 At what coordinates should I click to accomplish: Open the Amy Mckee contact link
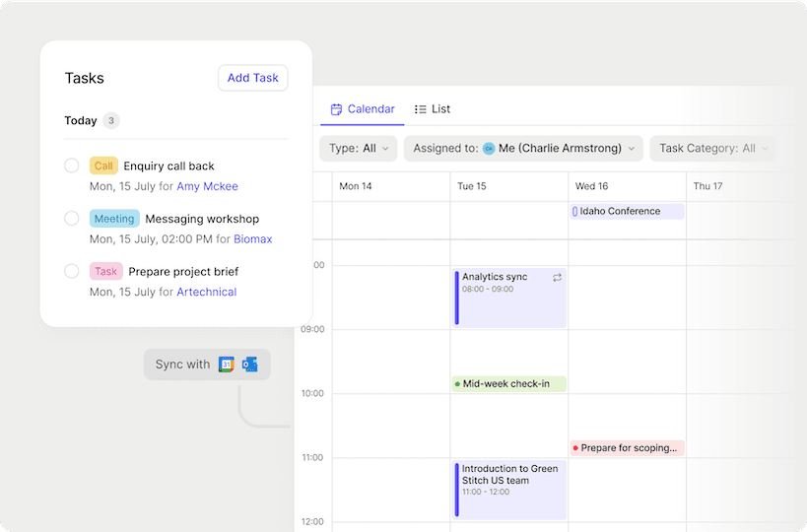point(207,186)
